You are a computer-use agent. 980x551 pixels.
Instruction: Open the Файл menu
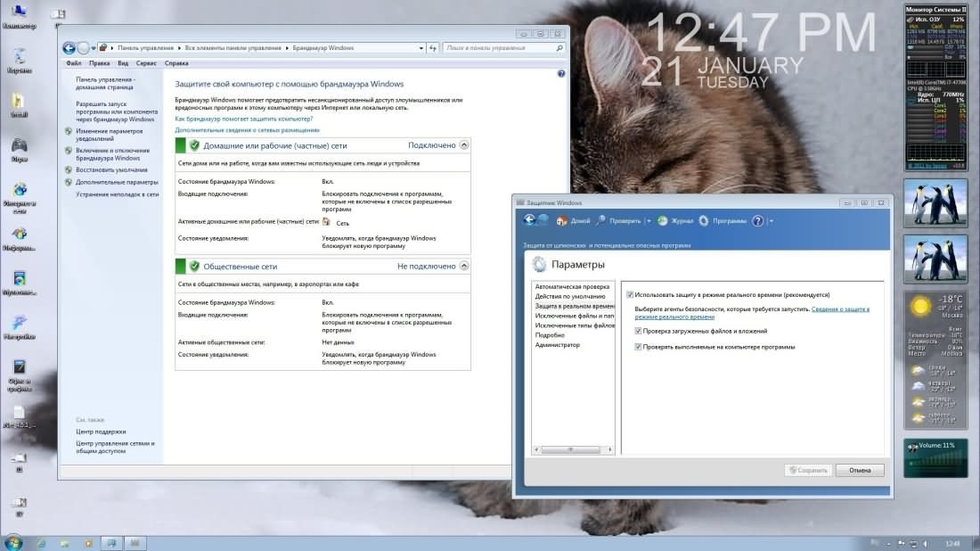tap(74, 63)
